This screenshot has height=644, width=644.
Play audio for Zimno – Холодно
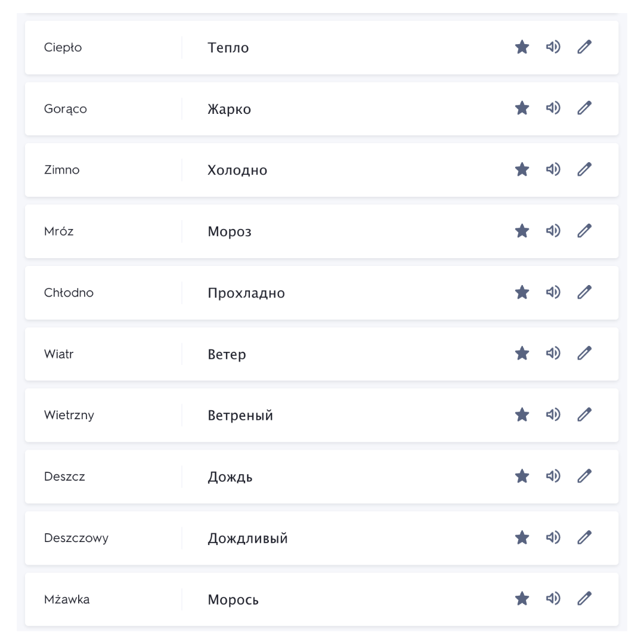(x=553, y=169)
